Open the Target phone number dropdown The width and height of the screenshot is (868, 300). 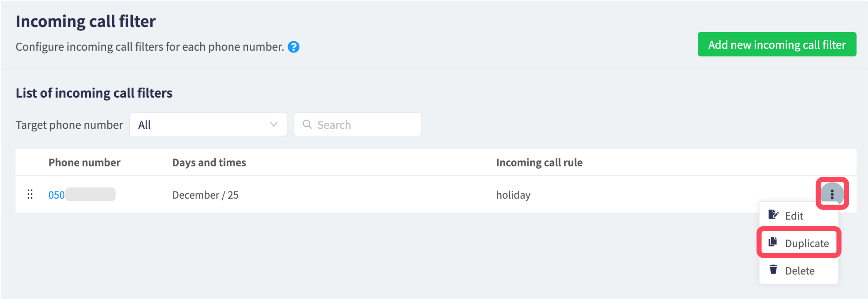pos(208,124)
